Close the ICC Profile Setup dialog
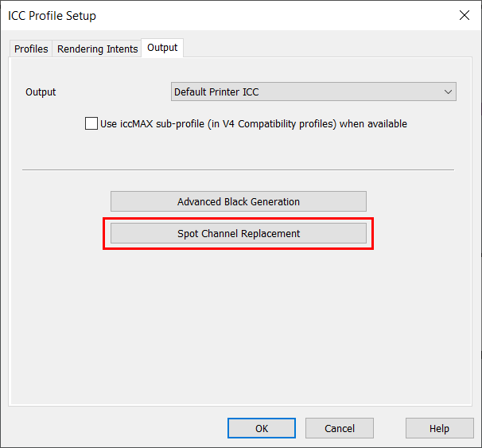This screenshot has width=482, height=448. [465, 15]
